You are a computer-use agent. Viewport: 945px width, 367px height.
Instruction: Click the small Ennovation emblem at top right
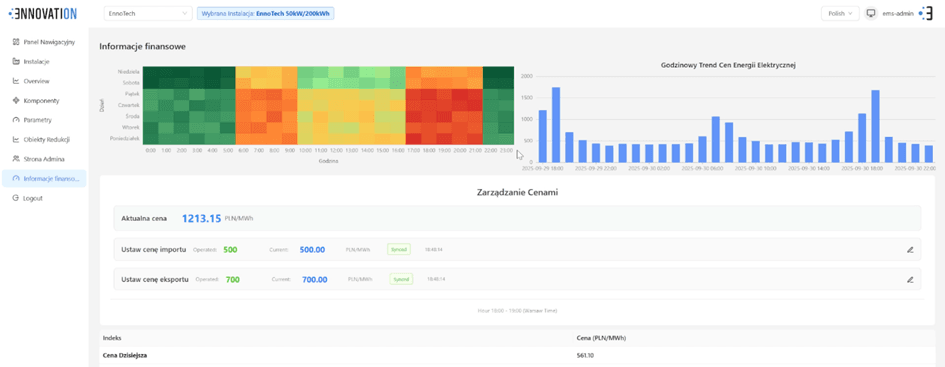tap(925, 13)
